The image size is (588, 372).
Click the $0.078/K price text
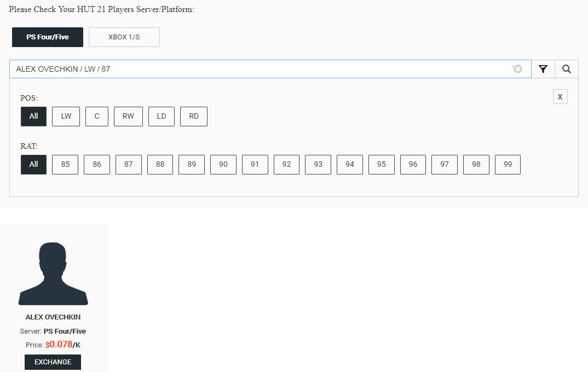pyautogui.click(x=63, y=345)
